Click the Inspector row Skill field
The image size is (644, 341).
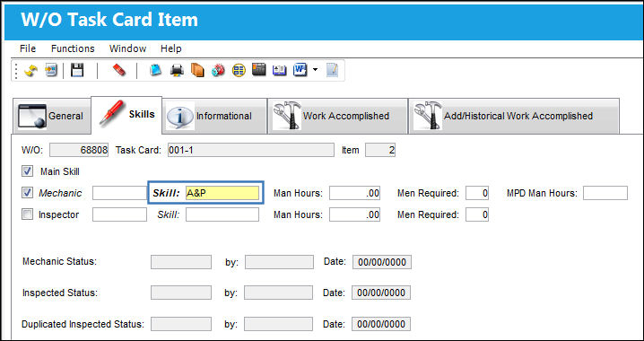pos(222,214)
